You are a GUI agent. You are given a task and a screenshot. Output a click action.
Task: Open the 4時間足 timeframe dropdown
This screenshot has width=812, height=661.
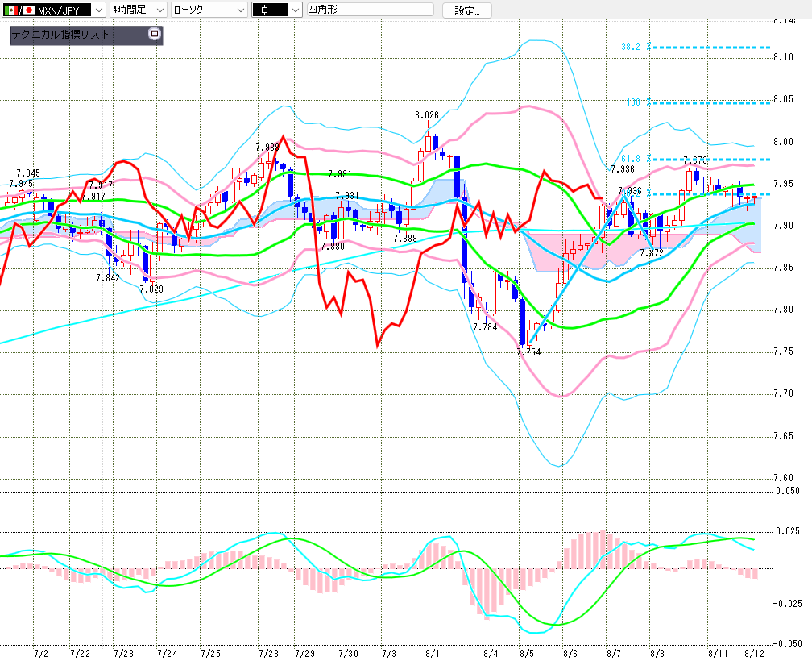pos(139,10)
